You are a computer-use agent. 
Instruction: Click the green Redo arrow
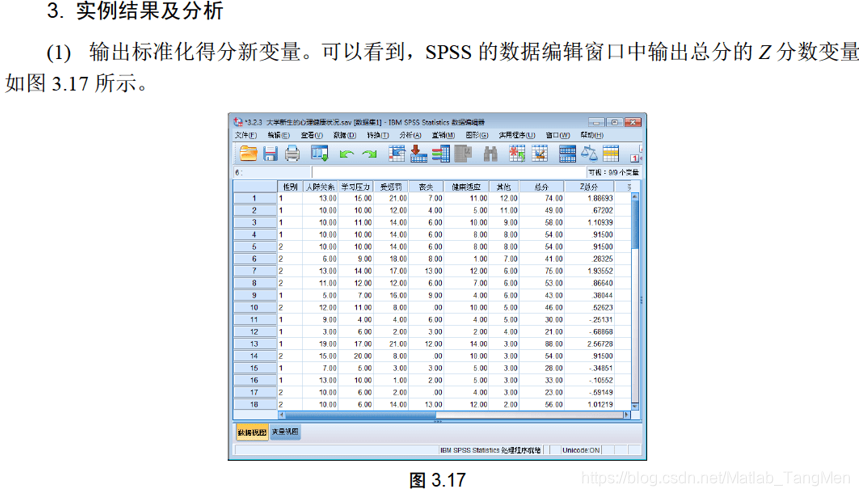click(x=369, y=154)
